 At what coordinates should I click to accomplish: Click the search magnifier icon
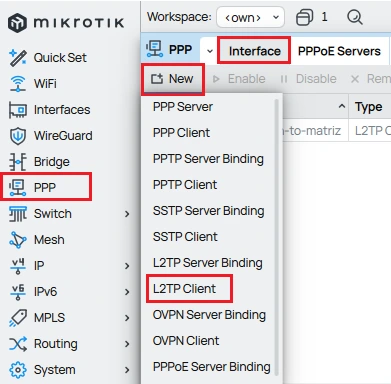point(354,17)
